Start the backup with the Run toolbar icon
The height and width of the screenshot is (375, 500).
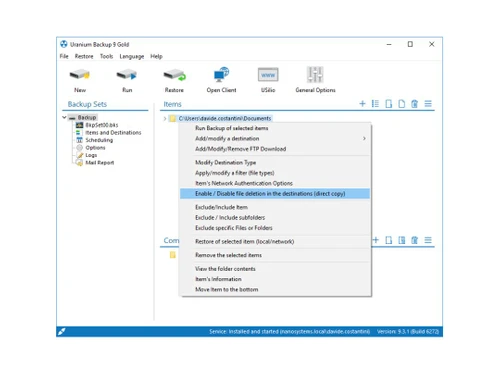[127, 75]
